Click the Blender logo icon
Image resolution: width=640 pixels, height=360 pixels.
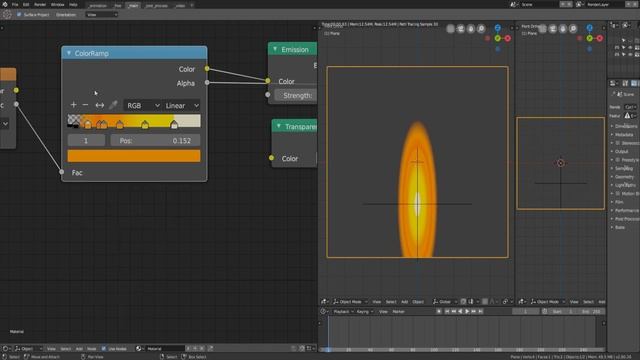click(5, 4)
